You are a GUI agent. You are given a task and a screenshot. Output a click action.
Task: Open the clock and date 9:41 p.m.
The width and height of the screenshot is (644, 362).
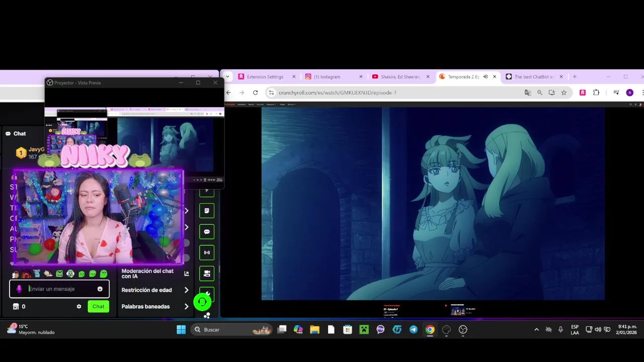click(626, 330)
